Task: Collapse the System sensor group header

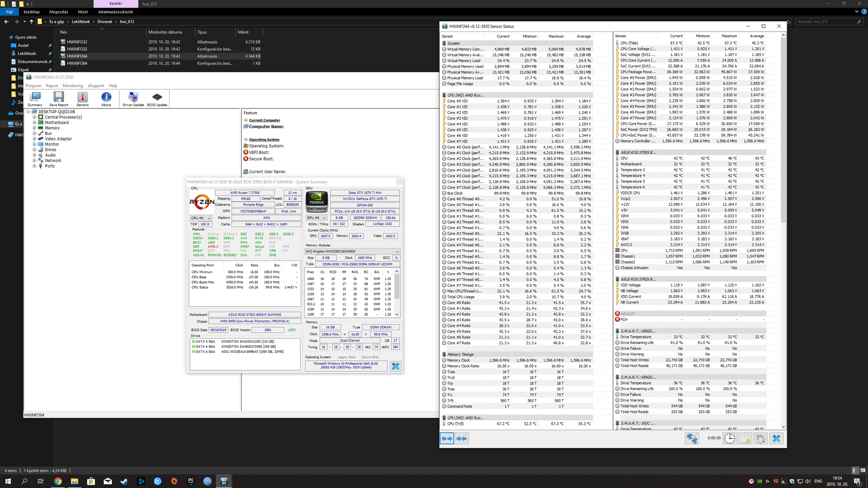Action: (453, 43)
